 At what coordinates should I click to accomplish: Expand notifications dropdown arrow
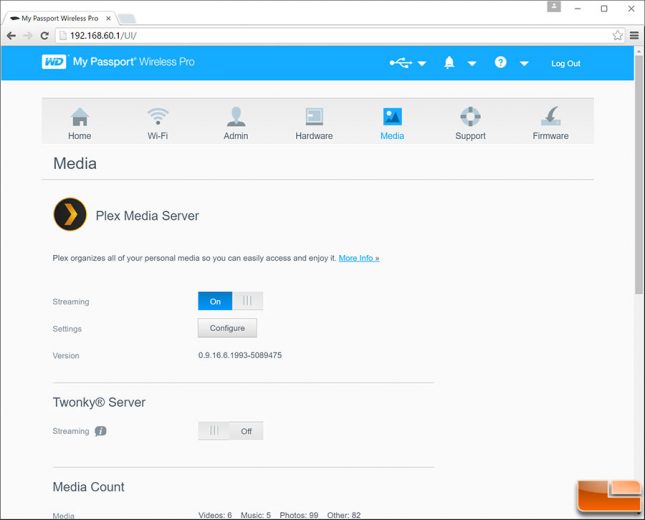pyautogui.click(x=472, y=63)
